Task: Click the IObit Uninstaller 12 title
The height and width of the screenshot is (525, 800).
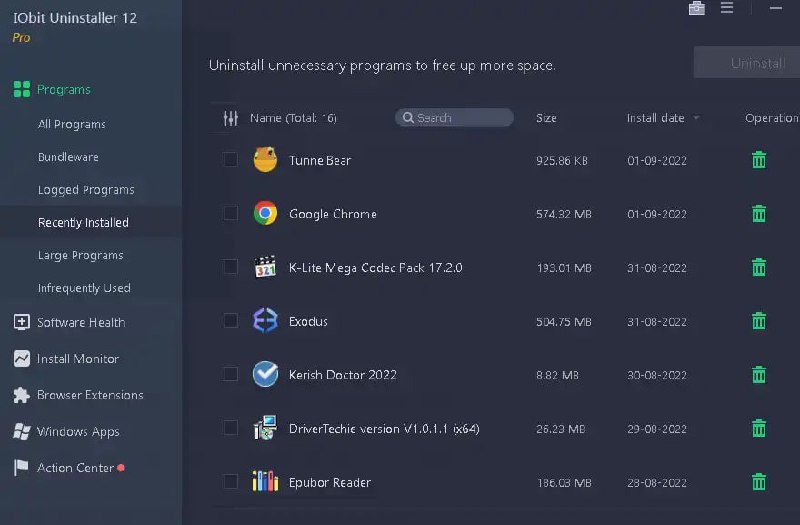Action: (x=75, y=18)
